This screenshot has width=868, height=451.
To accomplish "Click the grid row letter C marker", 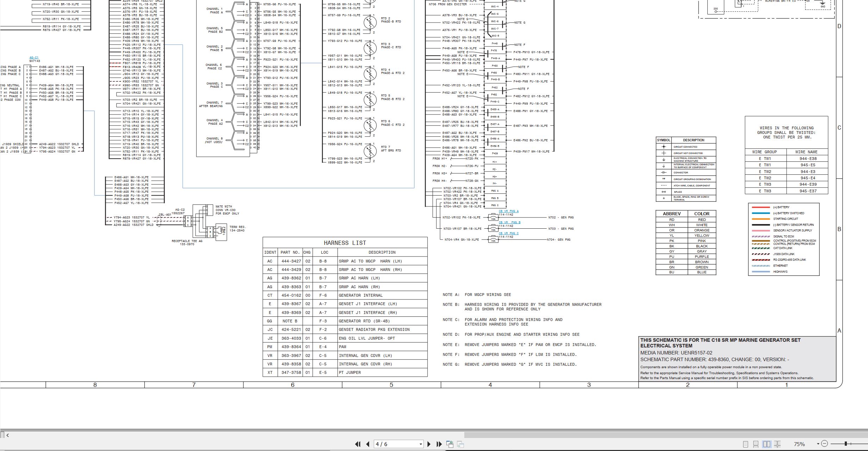I will pos(839,128).
